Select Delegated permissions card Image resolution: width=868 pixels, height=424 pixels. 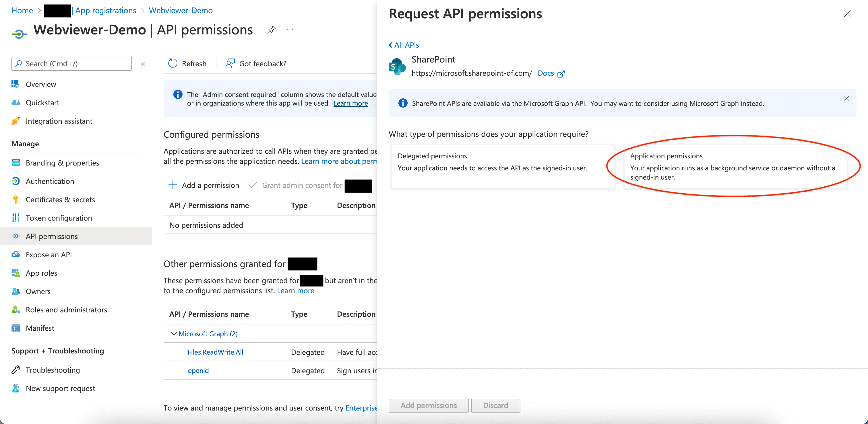point(503,166)
